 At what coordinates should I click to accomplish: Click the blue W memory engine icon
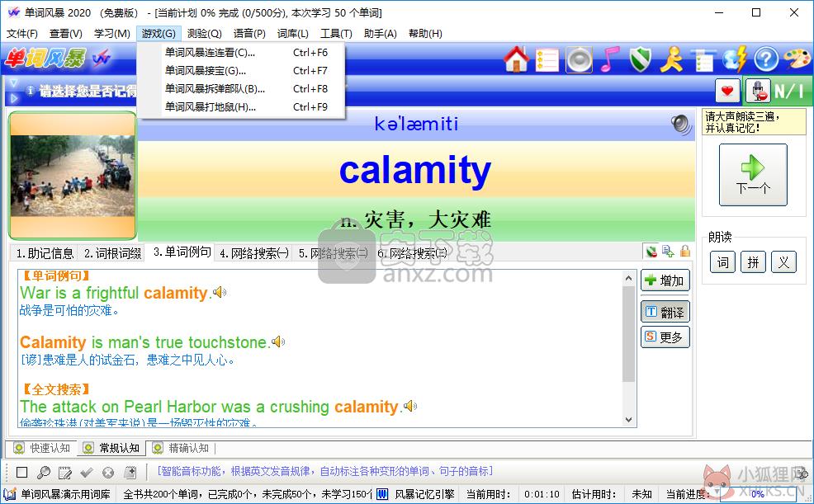382,494
